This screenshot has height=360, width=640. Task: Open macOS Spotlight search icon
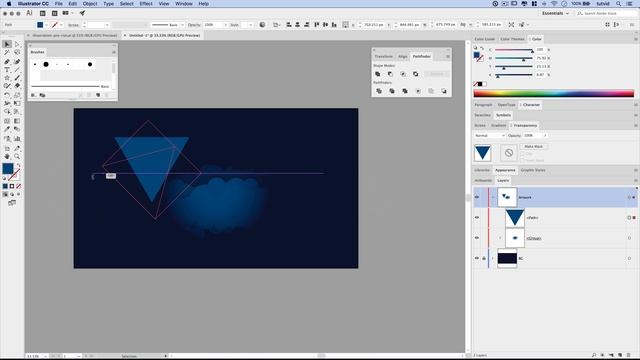618,4
